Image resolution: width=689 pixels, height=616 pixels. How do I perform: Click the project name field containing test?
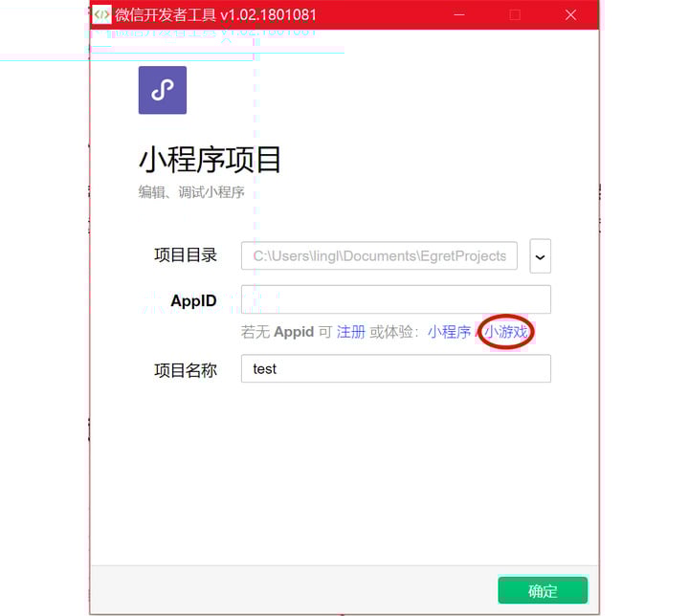tap(396, 368)
